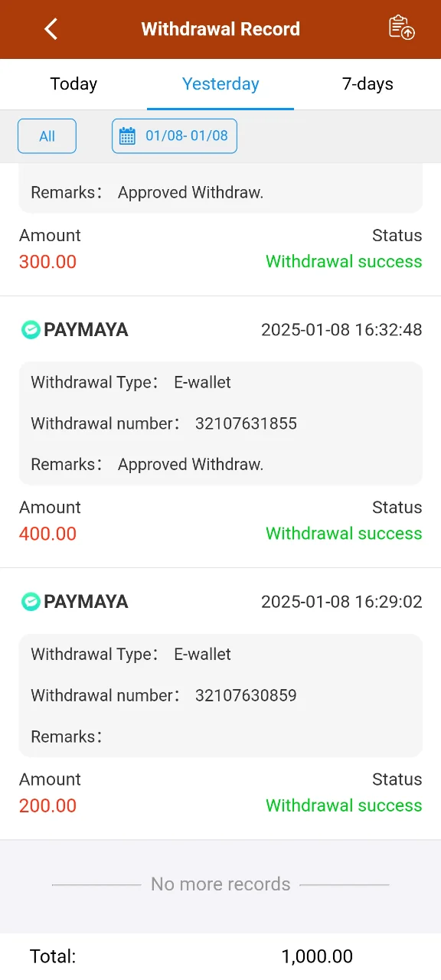Select withdrawal number 32107631855

[x=246, y=423]
